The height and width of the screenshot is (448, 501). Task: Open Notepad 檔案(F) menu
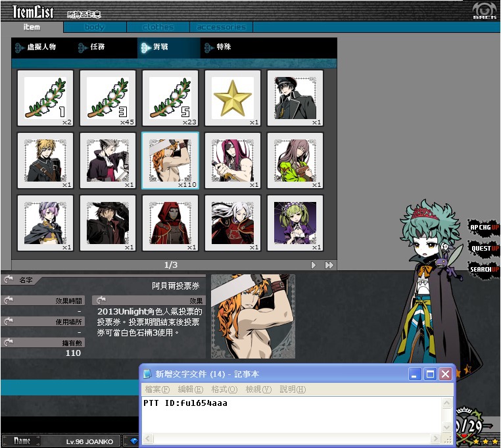(x=157, y=389)
